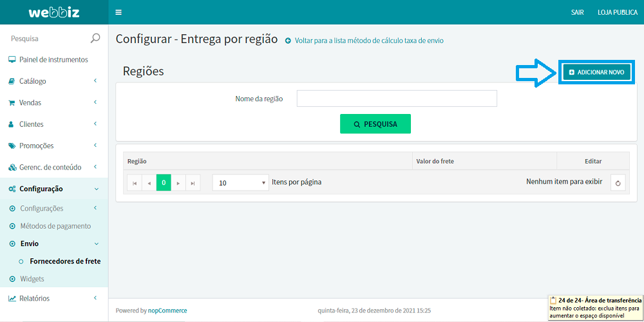644x322 pixels.
Task: Click the Voltar para a lista link
Action: tap(368, 41)
